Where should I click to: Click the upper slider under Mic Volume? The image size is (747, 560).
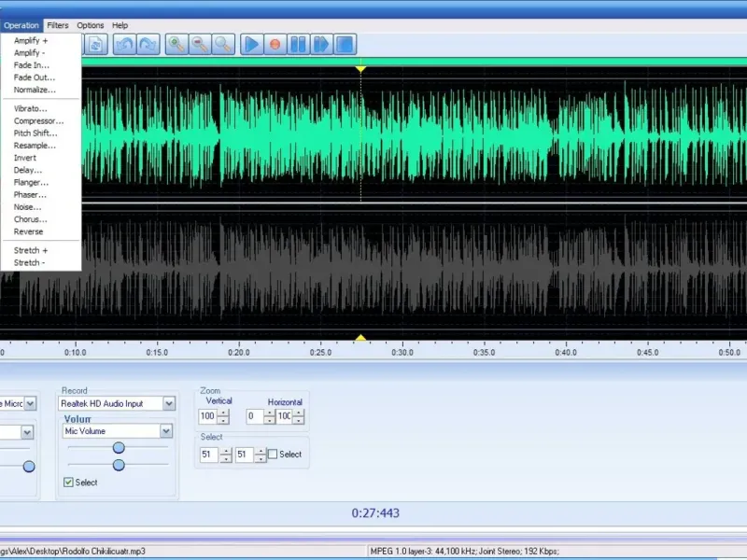tap(119, 448)
